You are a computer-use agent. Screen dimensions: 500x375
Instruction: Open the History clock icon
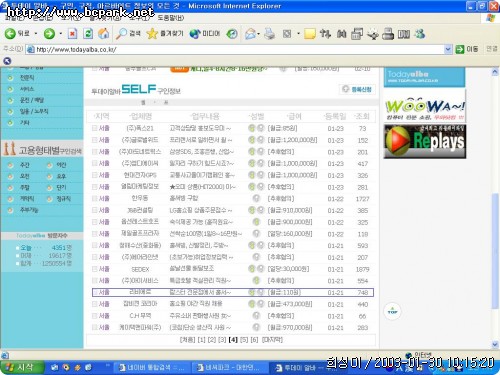tap(232, 33)
